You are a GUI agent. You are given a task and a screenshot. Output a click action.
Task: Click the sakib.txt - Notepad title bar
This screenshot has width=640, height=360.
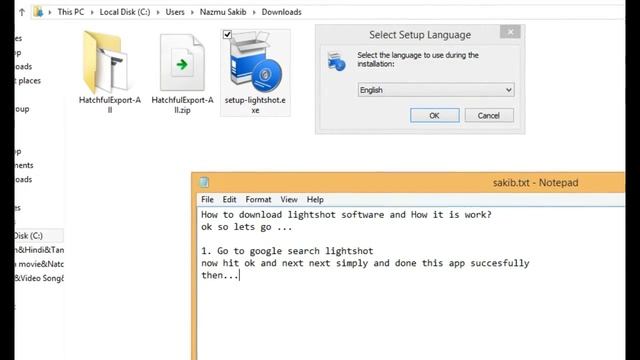[x=535, y=182]
